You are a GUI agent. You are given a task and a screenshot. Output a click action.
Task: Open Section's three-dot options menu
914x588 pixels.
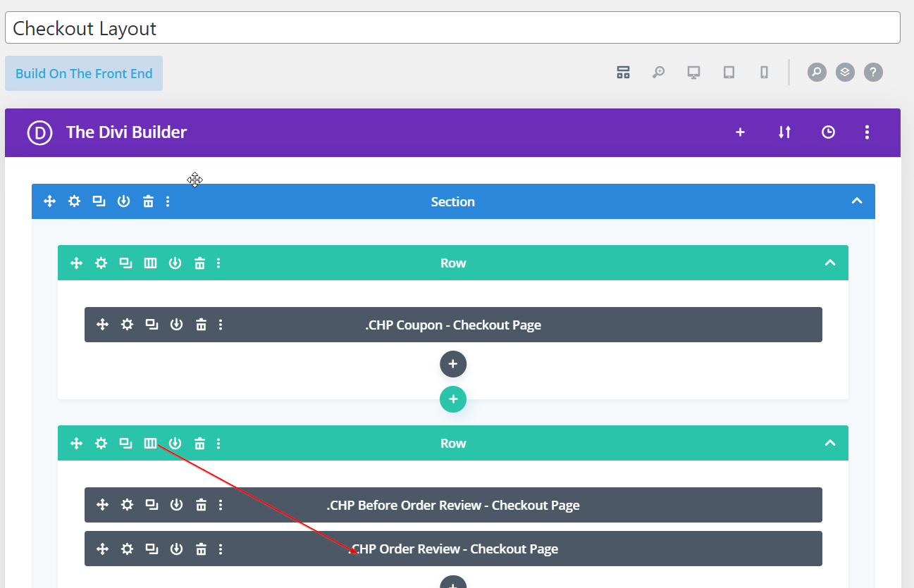coord(168,202)
